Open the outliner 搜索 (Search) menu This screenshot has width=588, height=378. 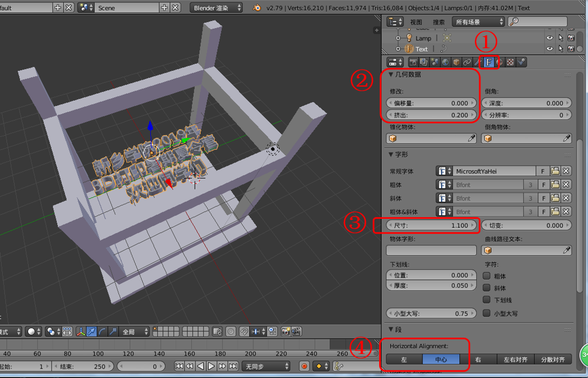coord(438,22)
